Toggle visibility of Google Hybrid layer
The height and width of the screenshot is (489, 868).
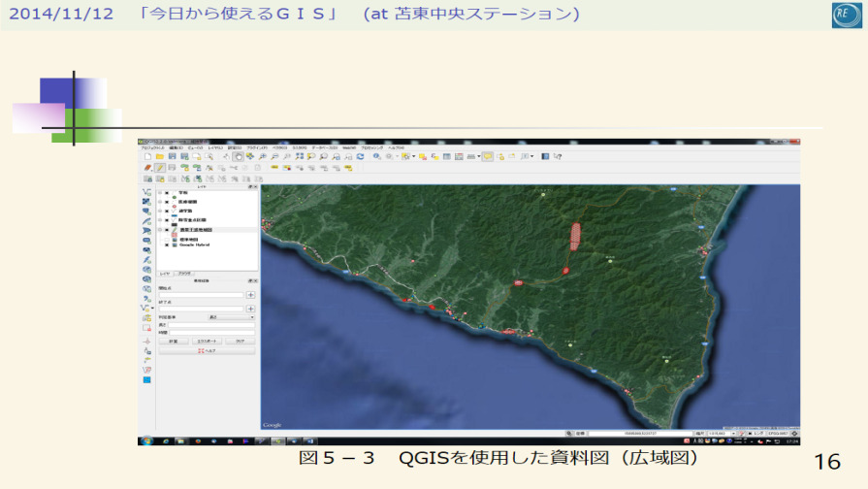167,245
